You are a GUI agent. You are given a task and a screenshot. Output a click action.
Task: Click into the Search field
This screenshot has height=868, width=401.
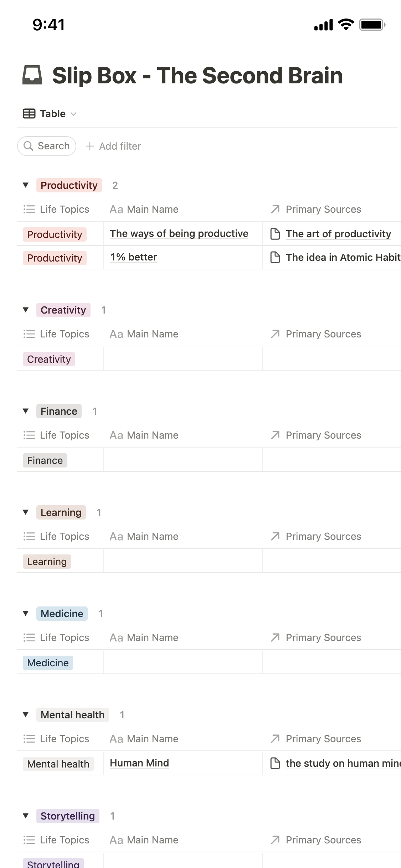[53, 146]
